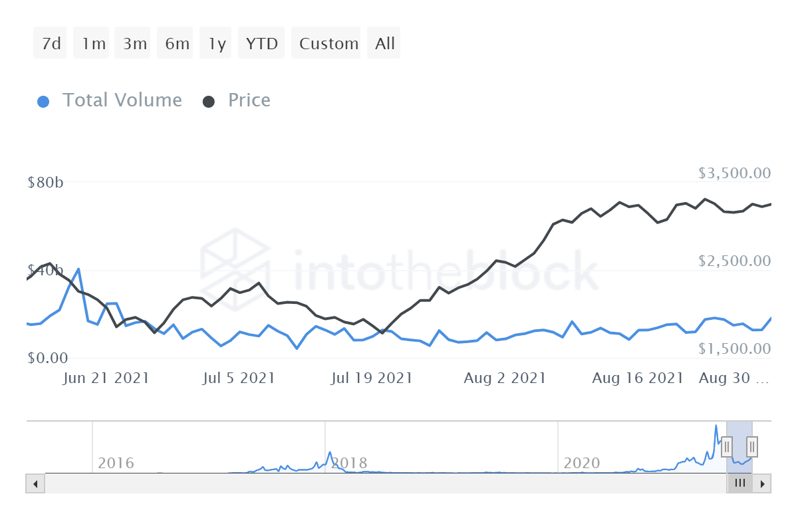Select the 7d time range button
This screenshot has width=798, height=532.
tap(51, 43)
